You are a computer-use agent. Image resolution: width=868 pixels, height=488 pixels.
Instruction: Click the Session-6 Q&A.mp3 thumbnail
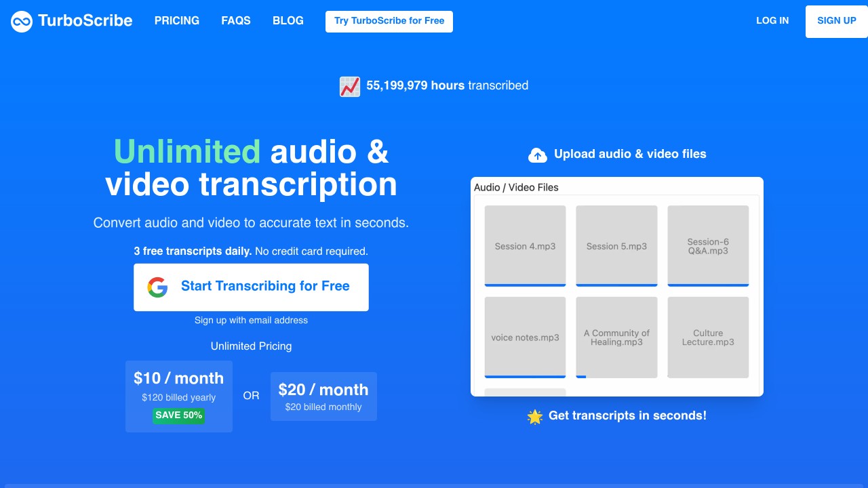pos(708,246)
